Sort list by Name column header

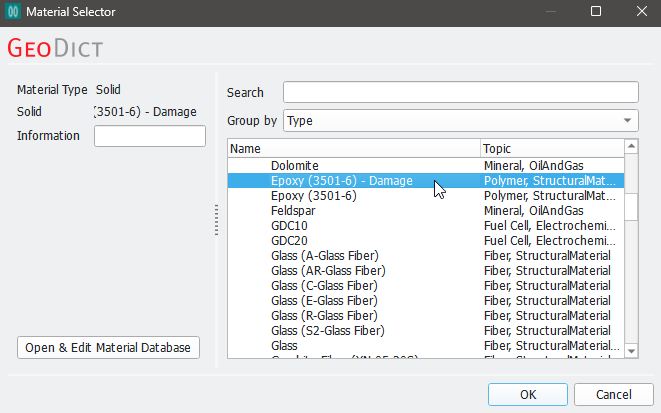click(x=354, y=148)
